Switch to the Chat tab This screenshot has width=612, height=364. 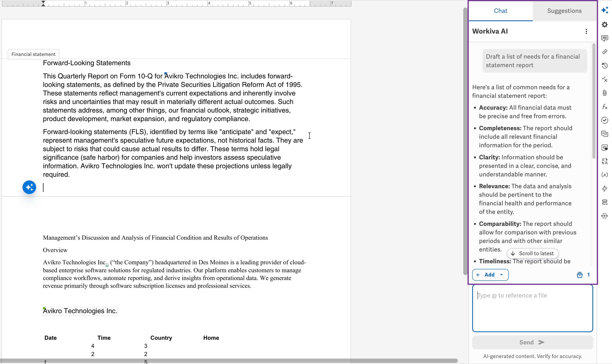pyautogui.click(x=501, y=11)
